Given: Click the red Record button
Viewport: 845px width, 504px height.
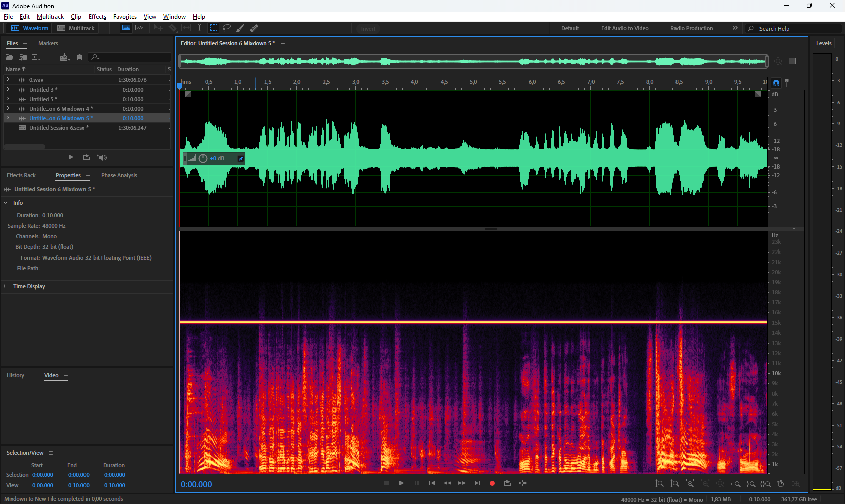Looking at the screenshot, I should pos(492,483).
